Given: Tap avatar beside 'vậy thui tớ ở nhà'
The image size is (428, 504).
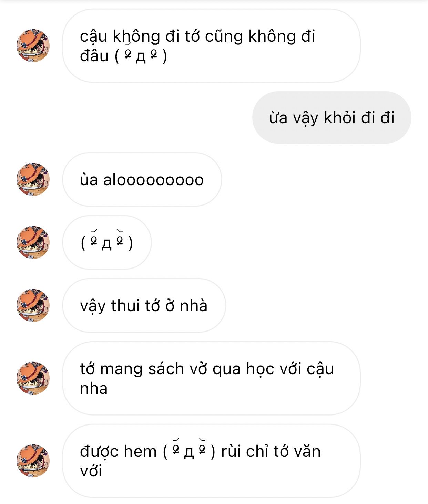Looking at the screenshot, I should [33, 305].
